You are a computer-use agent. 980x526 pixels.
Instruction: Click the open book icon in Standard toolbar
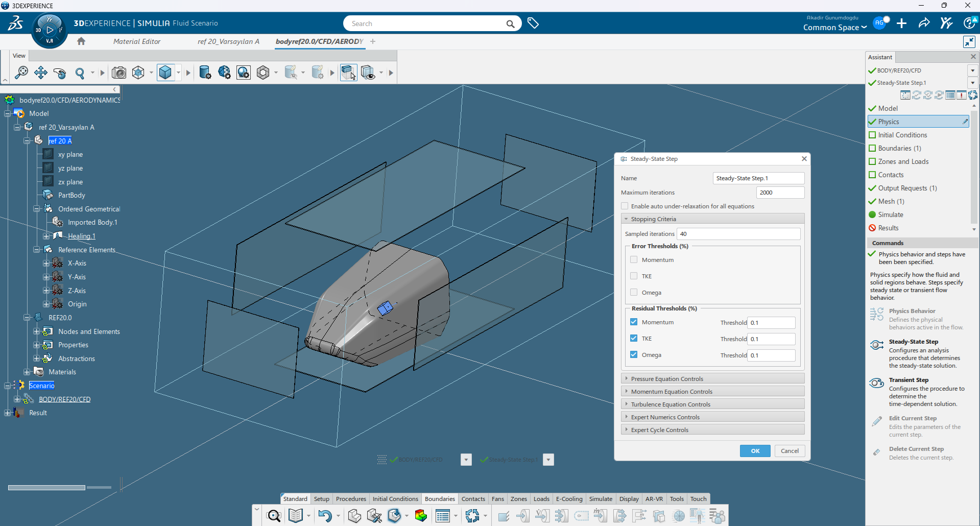(296, 516)
